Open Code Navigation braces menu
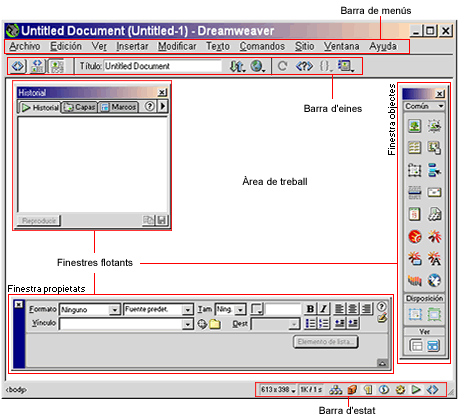 tap(325, 66)
